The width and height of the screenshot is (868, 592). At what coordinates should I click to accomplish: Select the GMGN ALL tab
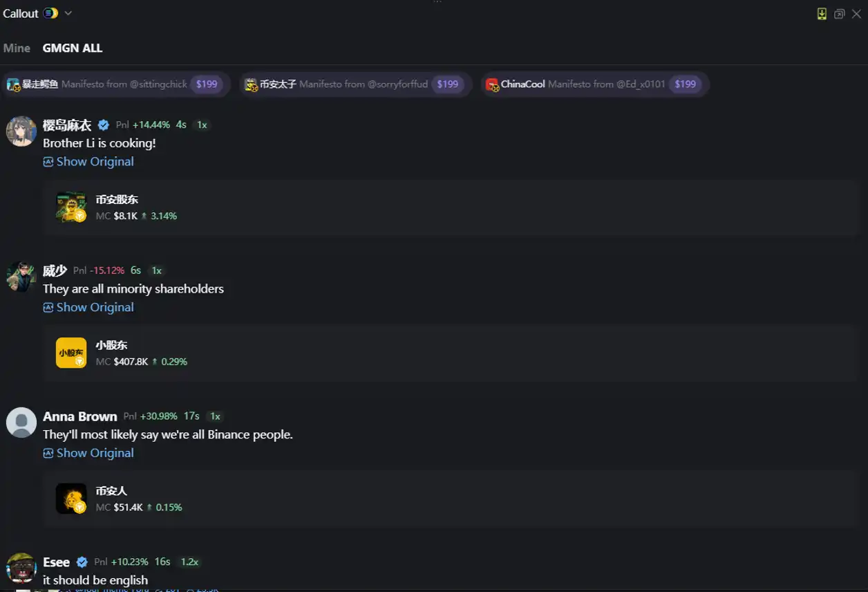pyautogui.click(x=73, y=48)
